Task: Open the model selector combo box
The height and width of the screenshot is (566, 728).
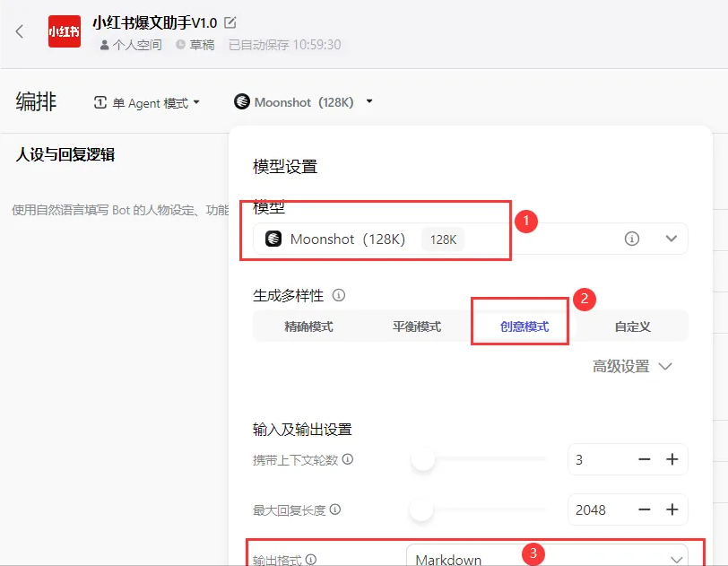Action: (470, 239)
